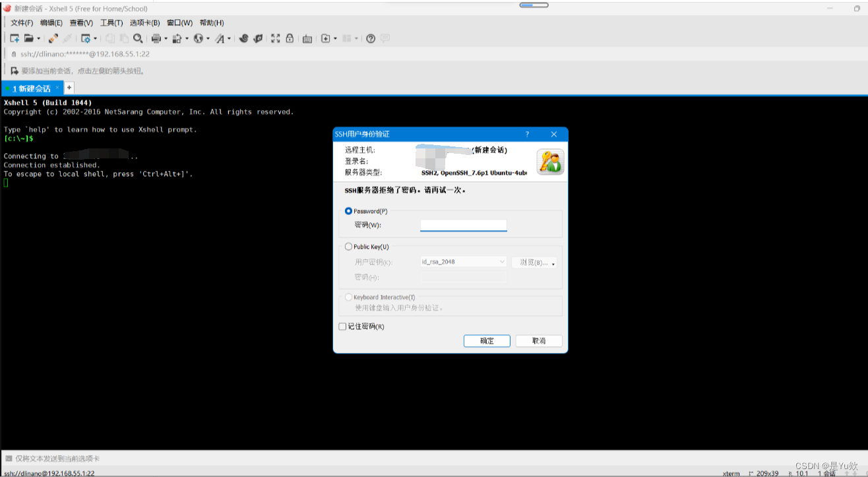Click the second swirl Xagent icon
Image resolution: width=868 pixels, height=477 pixels.
point(258,38)
